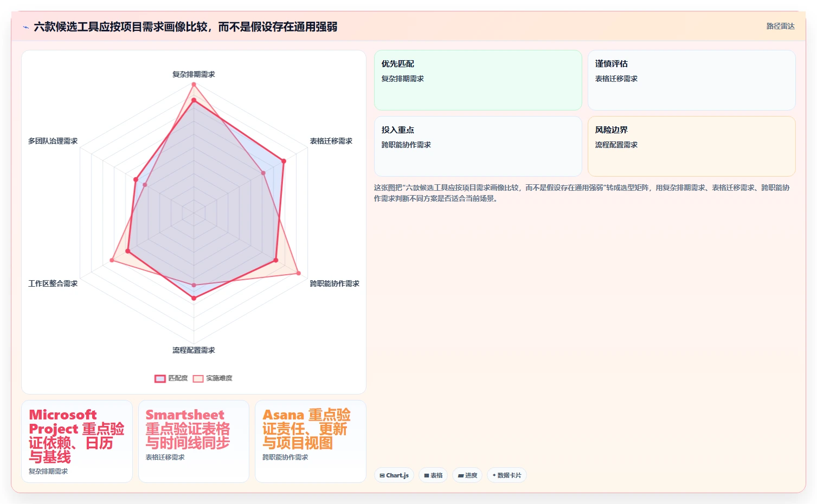Click 跨职能协作需求 in the 投入重点 card

coord(406,145)
